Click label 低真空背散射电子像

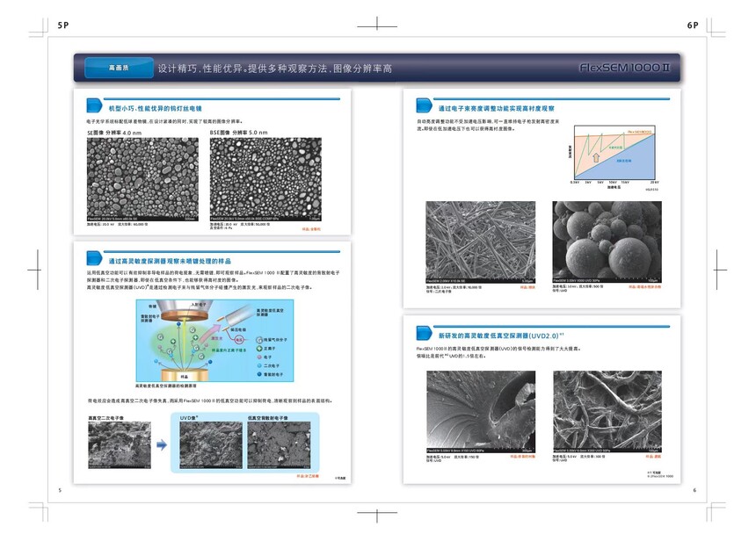click(267, 418)
